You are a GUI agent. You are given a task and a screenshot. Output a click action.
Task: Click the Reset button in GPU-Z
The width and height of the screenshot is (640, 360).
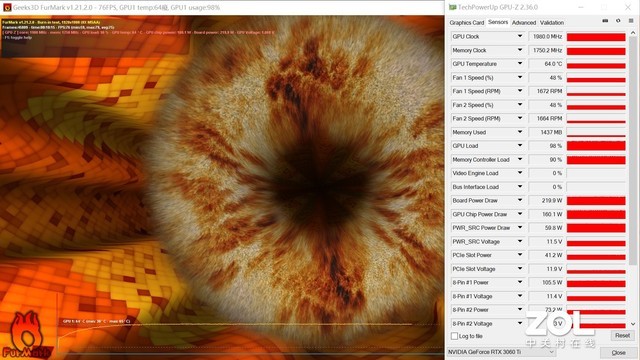tap(622, 336)
